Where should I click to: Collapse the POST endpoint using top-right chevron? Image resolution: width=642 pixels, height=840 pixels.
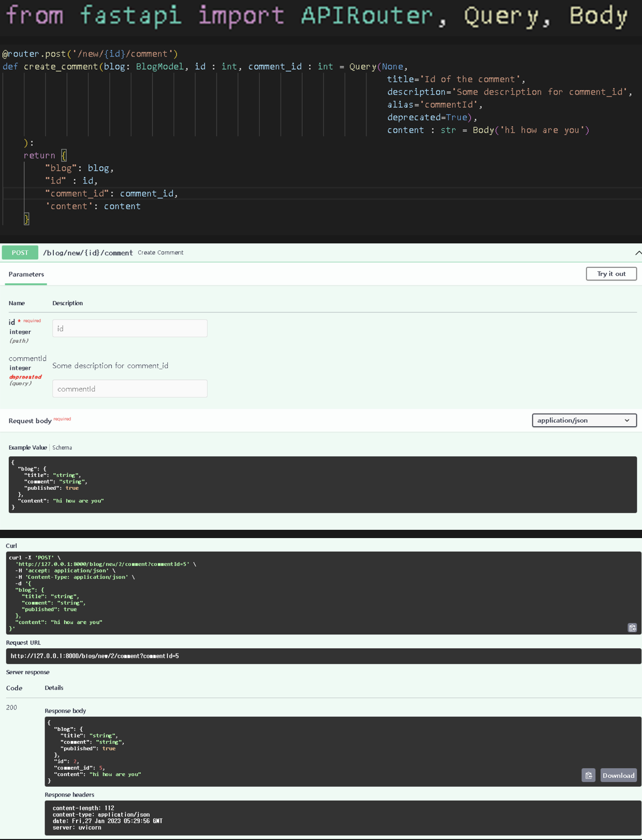pyautogui.click(x=638, y=253)
